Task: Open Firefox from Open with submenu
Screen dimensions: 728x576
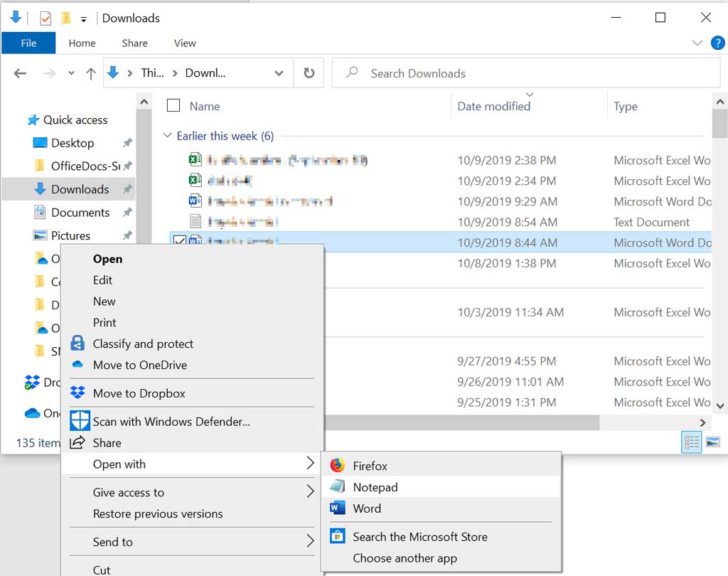Action: point(441,466)
